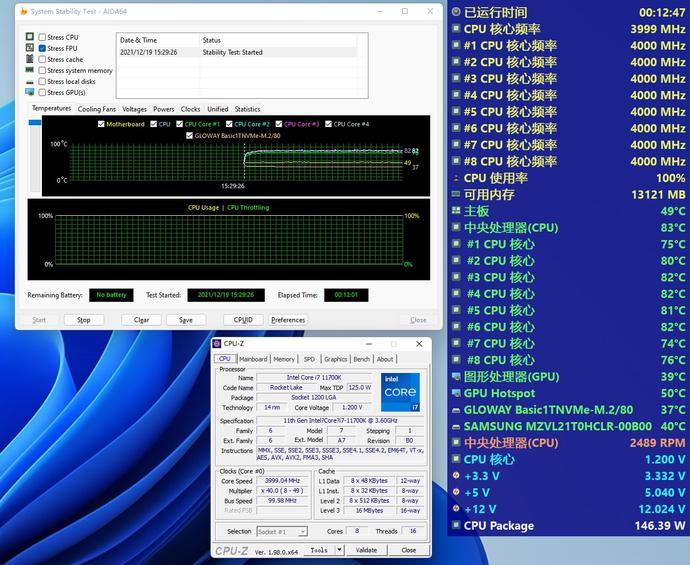The width and height of the screenshot is (690, 565).
Task: Toggle CPU Core #4 graph checkbox
Action: (x=328, y=124)
